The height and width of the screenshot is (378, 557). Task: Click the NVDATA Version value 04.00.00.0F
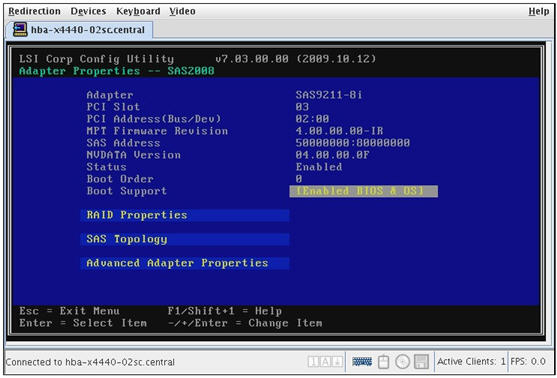click(332, 155)
